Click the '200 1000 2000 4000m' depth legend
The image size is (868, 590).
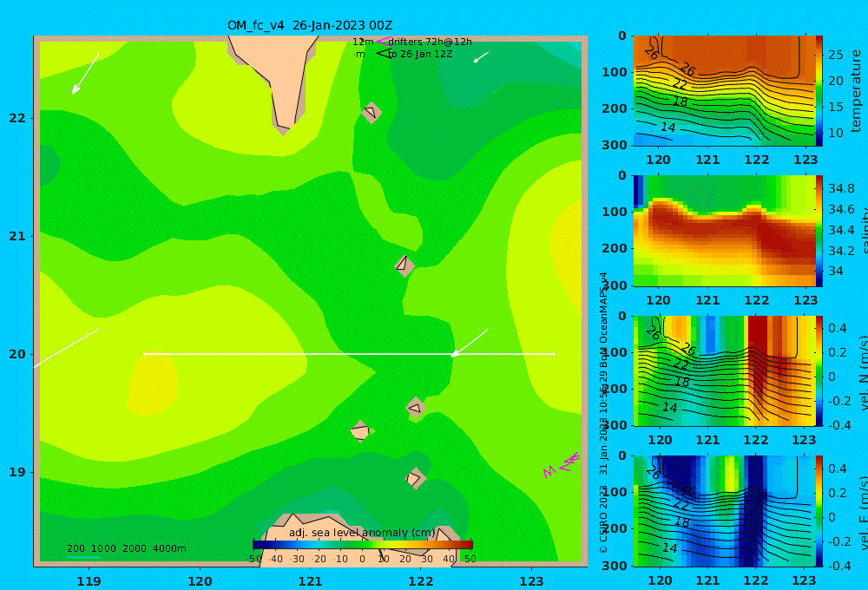pyautogui.click(x=126, y=548)
